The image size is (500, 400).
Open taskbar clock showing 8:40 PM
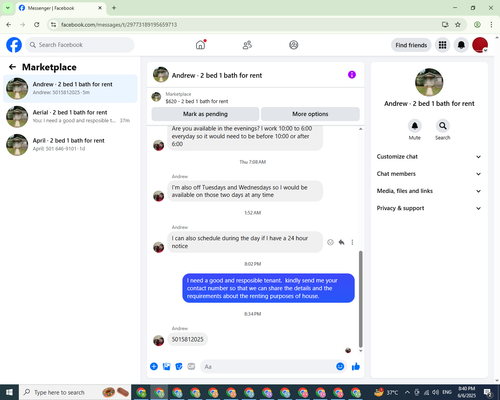coord(466,392)
